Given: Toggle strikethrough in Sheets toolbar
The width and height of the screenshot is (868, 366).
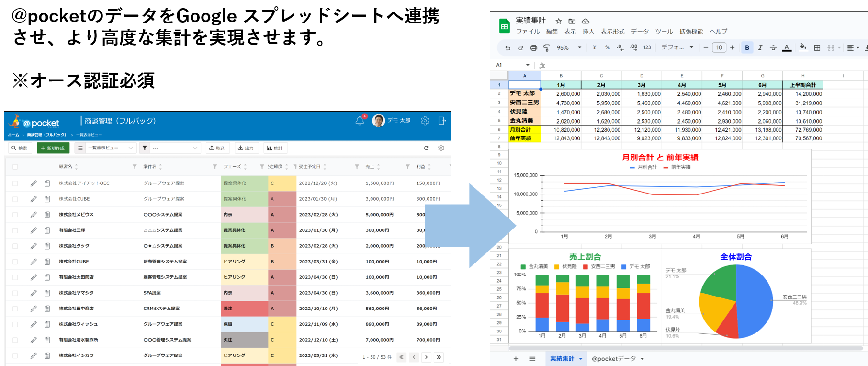Looking at the screenshot, I should point(773,47).
